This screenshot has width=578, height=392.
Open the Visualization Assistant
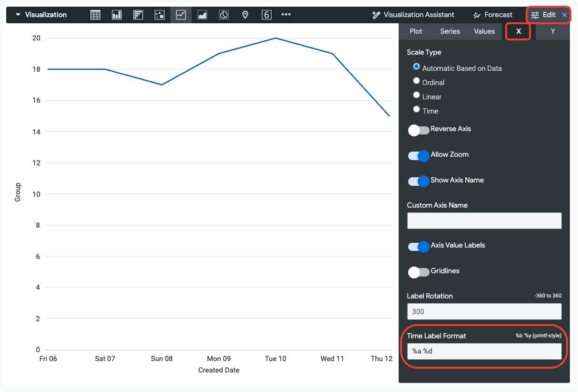[x=413, y=15]
